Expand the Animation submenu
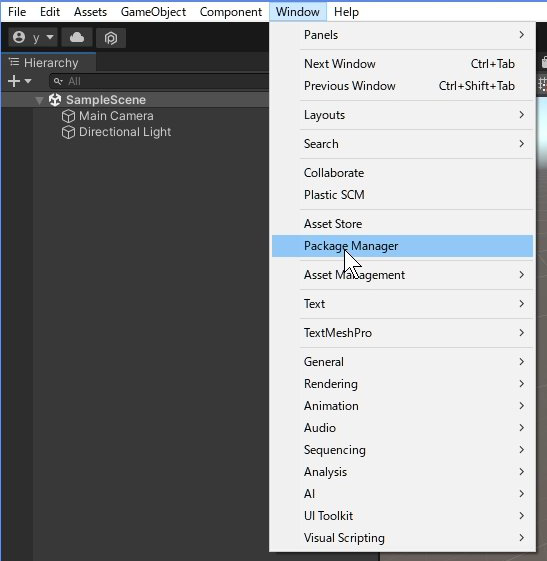The width and height of the screenshot is (547, 561). click(x=402, y=406)
